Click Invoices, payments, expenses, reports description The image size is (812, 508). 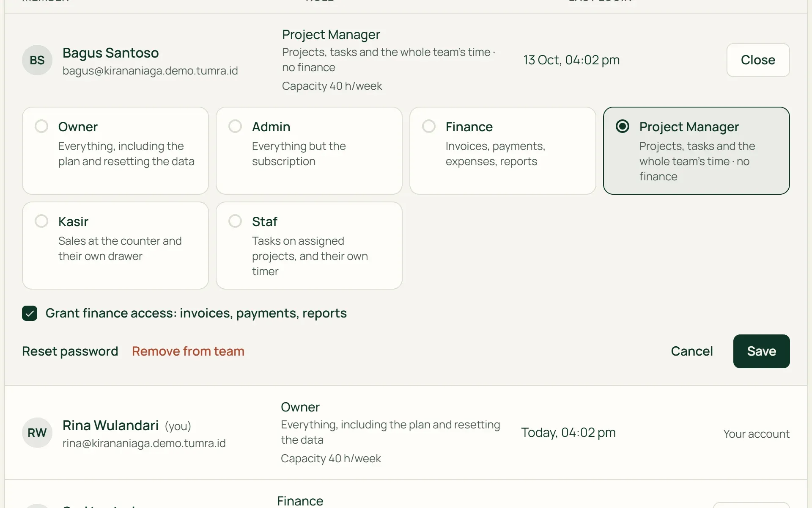coord(495,154)
